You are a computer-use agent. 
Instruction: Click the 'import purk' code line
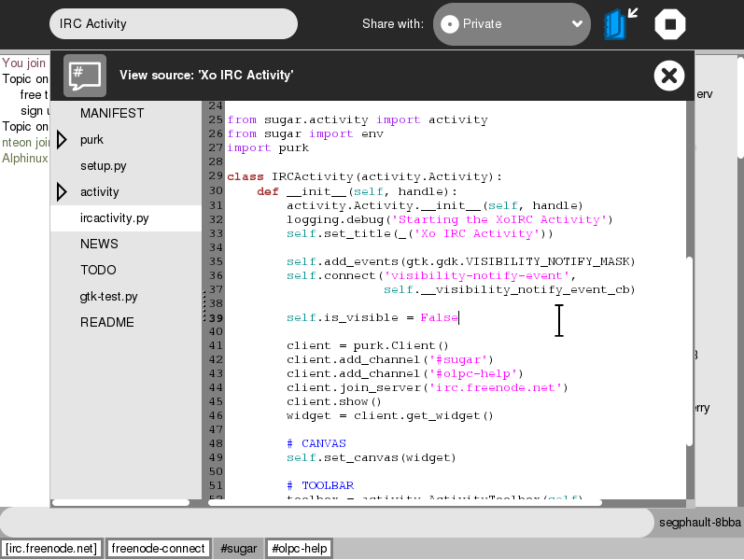tap(268, 148)
